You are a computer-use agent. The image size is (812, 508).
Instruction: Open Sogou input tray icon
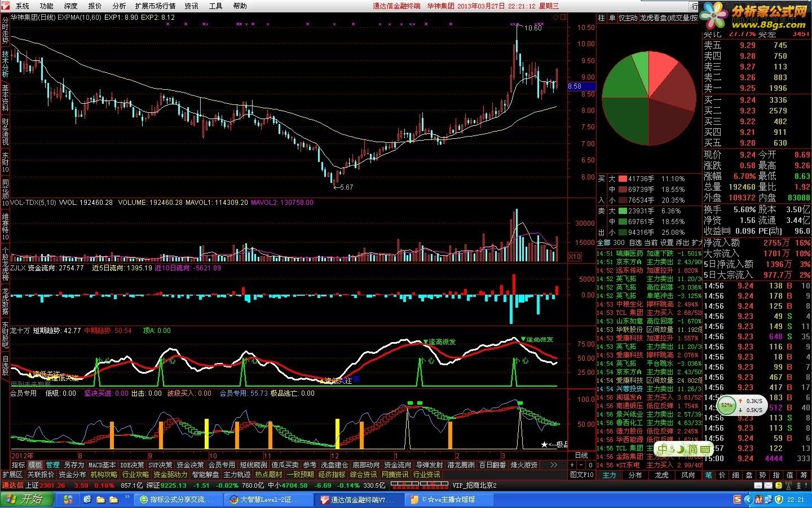pos(737,499)
